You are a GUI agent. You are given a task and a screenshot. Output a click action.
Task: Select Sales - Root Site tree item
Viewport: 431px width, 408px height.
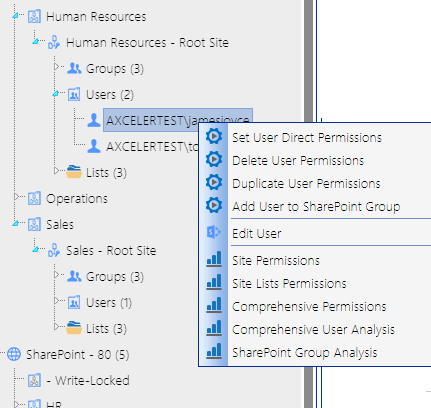pos(111,251)
